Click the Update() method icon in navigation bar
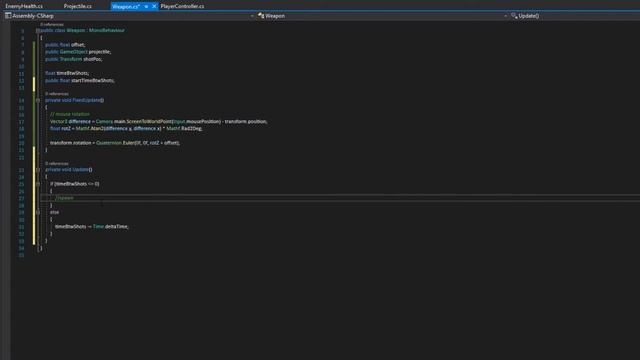Viewport: 640px width, 360px height. [514, 16]
